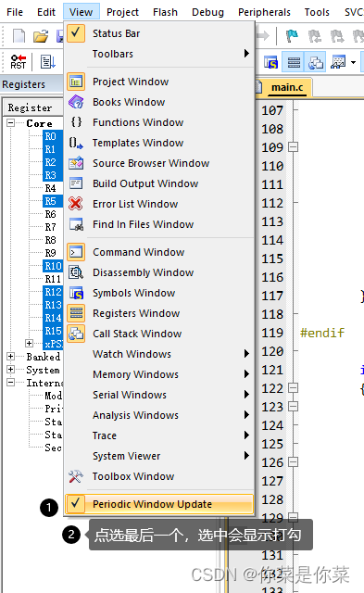Open the Find In Files Window entry
Image resolution: width=364 pixels, height=593 pixels.
pyautogui.click(x=159, y=224)
